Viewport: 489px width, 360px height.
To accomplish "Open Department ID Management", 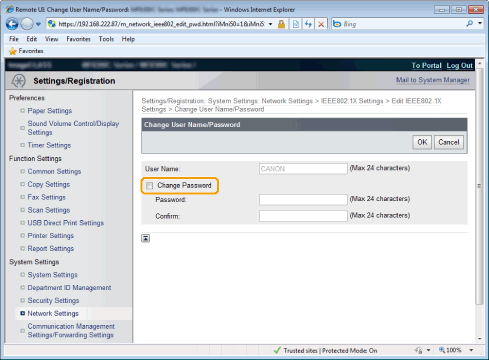I will (69, 288).
